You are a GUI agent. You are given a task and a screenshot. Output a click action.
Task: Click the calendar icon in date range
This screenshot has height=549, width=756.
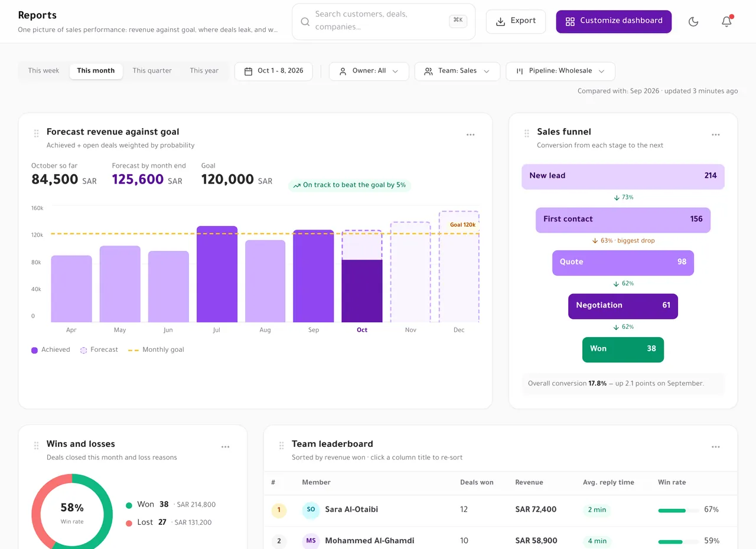click(x=248, y=71)
